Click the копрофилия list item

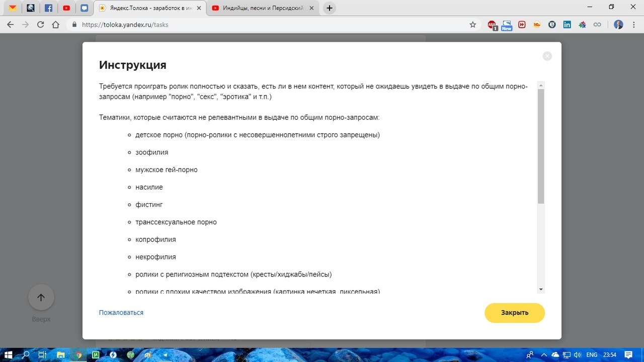pyautogui.click(x=155, y=239)
